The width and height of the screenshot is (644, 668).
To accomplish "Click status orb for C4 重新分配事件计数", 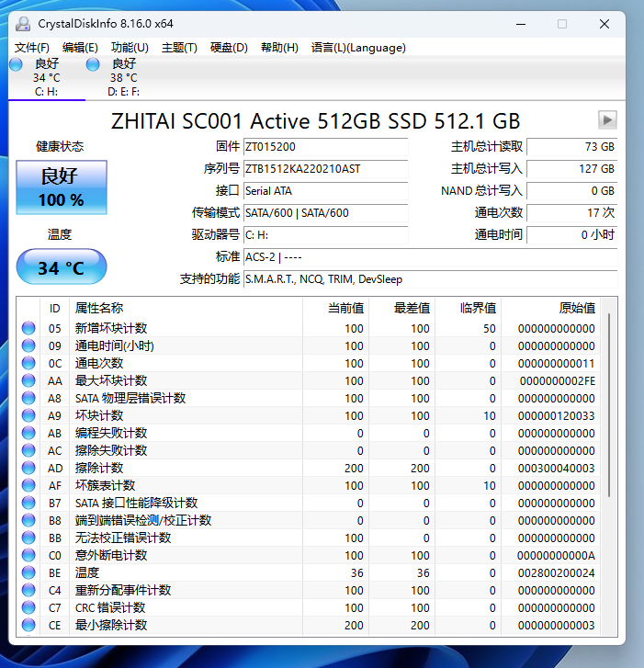I will (x=28, y=590).
